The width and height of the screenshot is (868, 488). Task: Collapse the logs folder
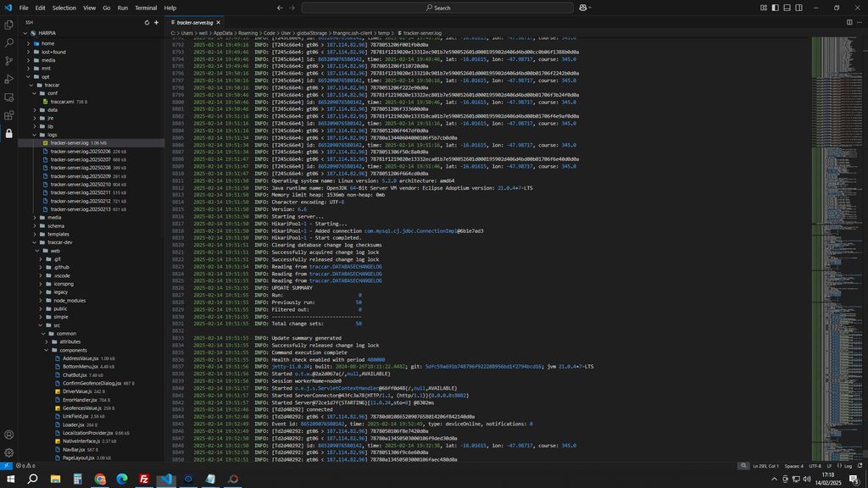click(x=52, y=135)
